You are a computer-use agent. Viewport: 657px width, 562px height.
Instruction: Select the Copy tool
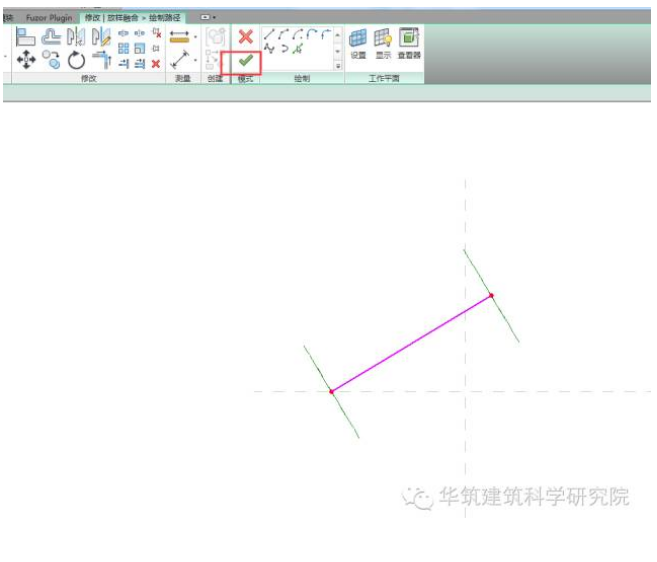point(51,60)
